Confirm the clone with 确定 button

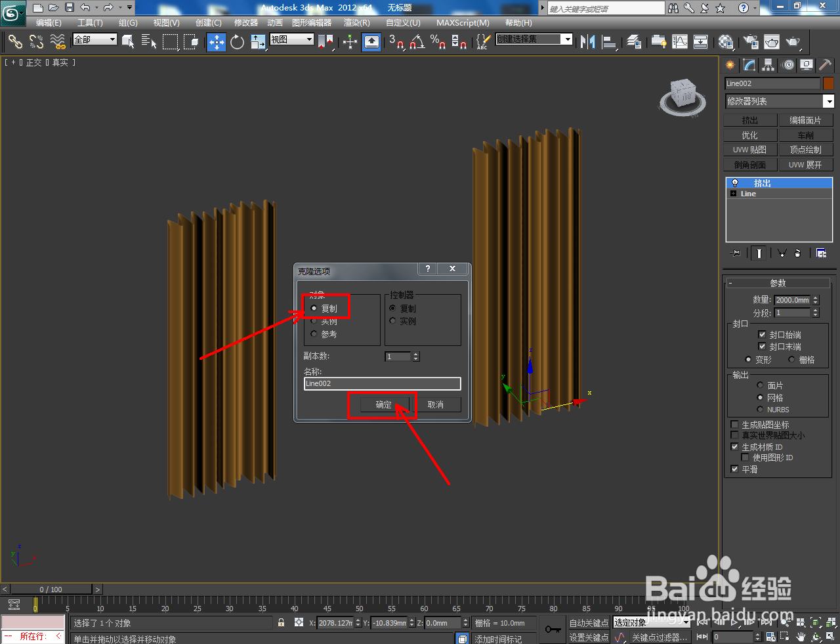coord(384,404)
